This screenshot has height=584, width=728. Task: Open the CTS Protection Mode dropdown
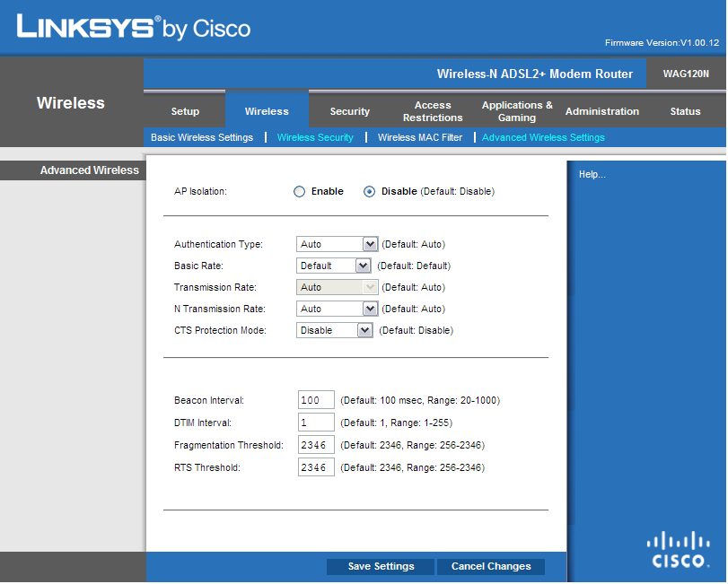coord(334,330)
